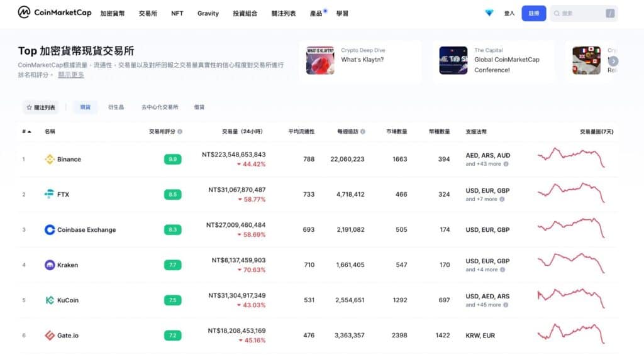644x355 pixels.
Task: Open the 關注列表 navigation item
Action: (x=284, y=14)
